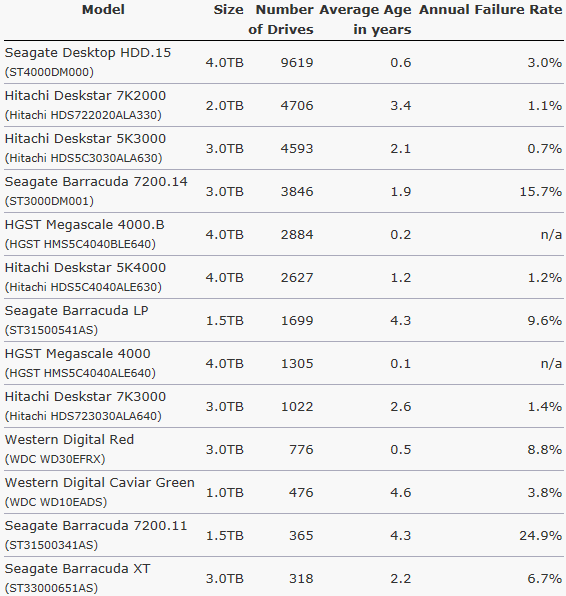This screenshot has width=566, height=596.
Task: Click the ST4000DM000 model number
Action: point(49,72)
